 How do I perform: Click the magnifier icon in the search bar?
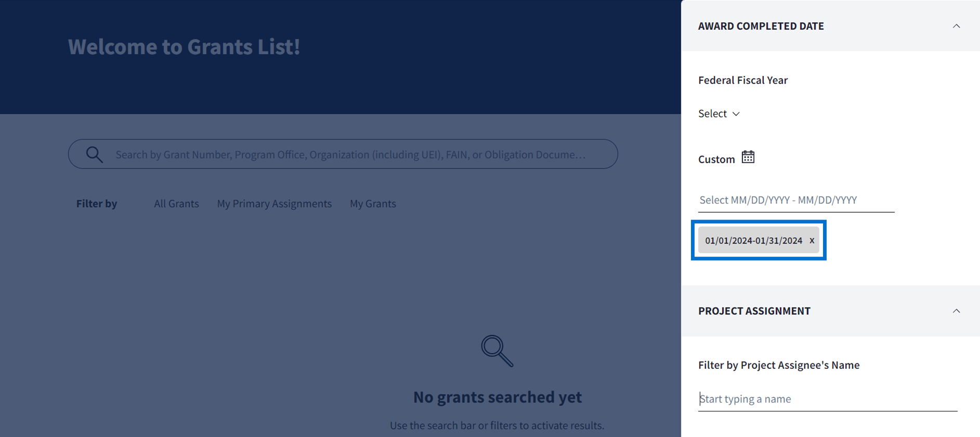(x=94, y=155)
